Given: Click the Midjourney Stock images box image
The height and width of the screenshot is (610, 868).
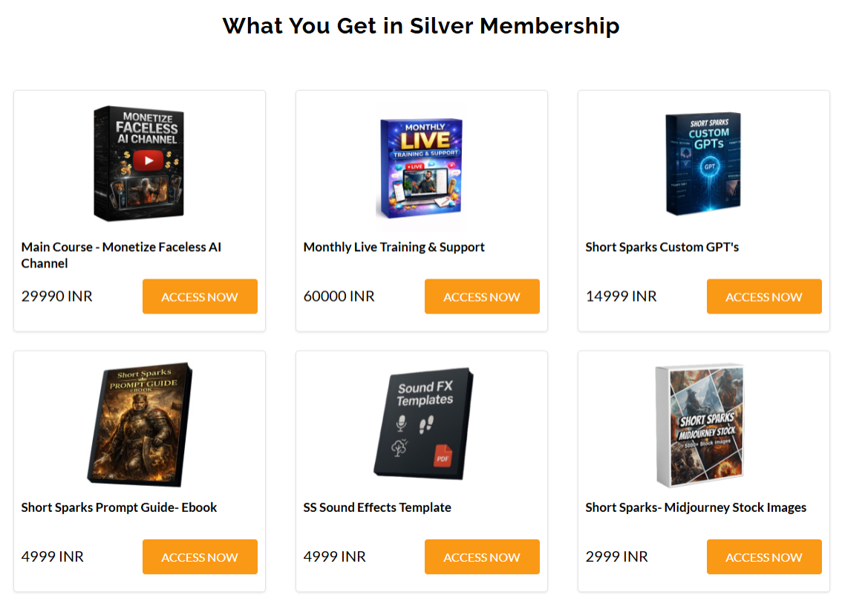Looking at the screenshot, I should click(x=701, y=425).
